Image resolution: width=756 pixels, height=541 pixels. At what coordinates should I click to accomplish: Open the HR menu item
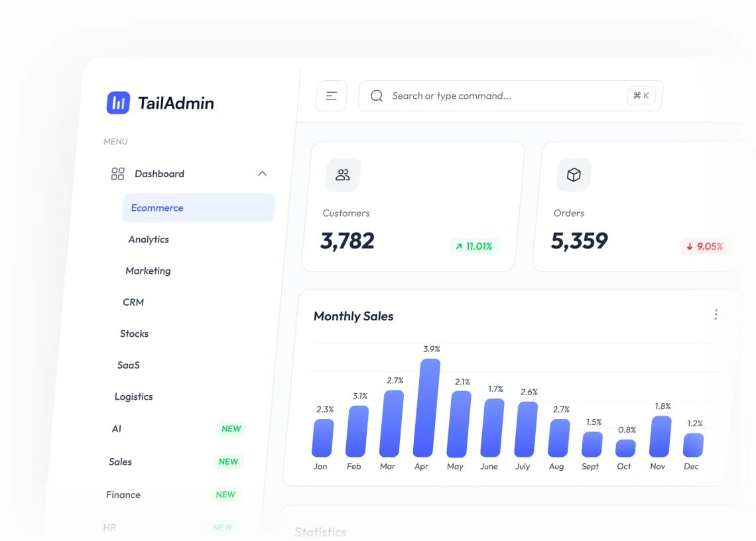(x=109, y=528)
